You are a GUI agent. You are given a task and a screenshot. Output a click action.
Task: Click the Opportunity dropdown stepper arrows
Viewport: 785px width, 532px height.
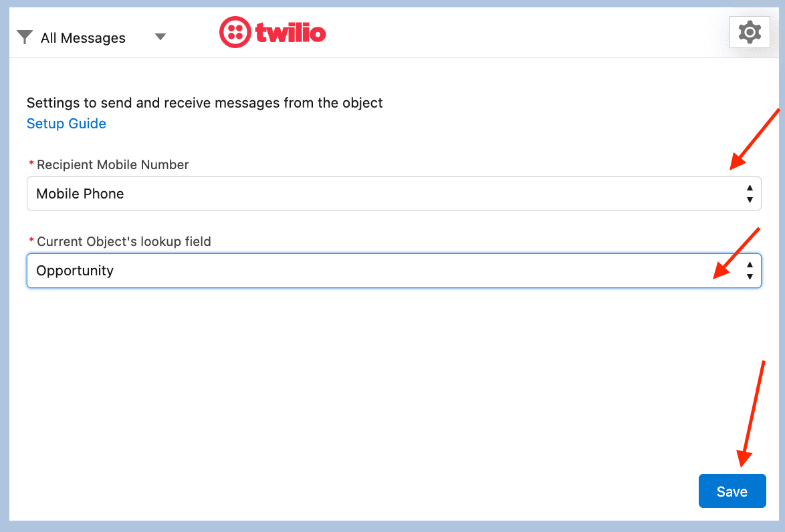(x=750, y=271)
